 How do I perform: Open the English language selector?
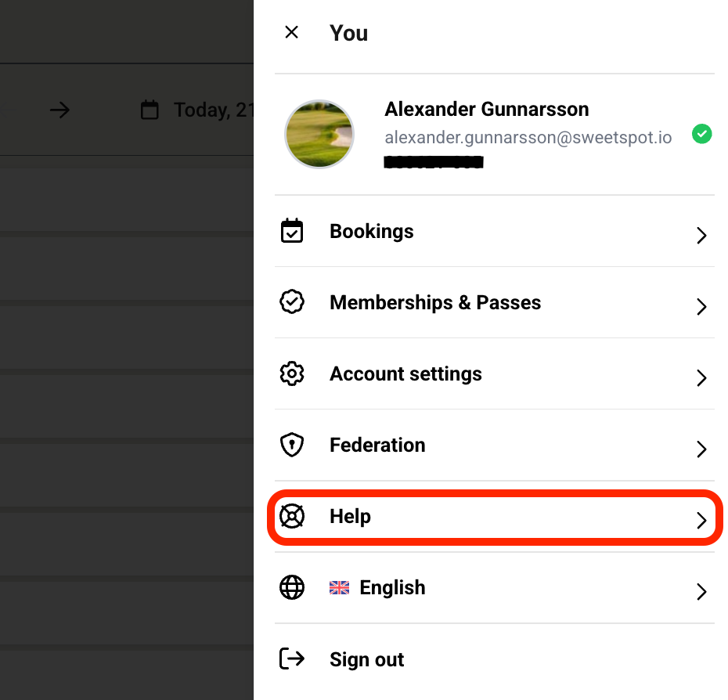tap(392, 588)
